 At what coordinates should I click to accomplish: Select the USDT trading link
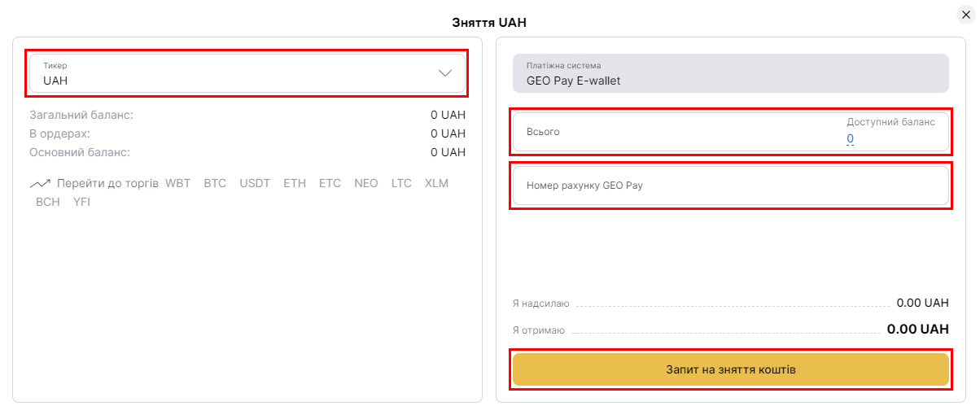coord(255,183)
